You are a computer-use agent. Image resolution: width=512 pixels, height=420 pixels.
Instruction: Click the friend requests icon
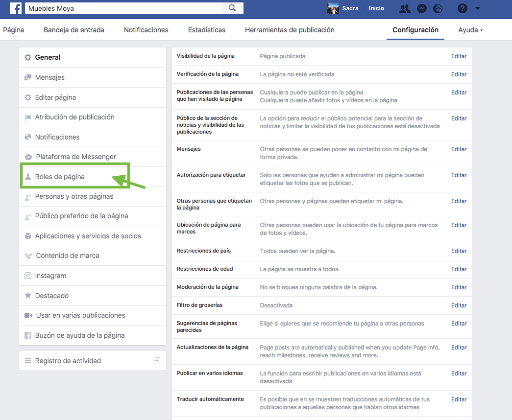point(406,8)
